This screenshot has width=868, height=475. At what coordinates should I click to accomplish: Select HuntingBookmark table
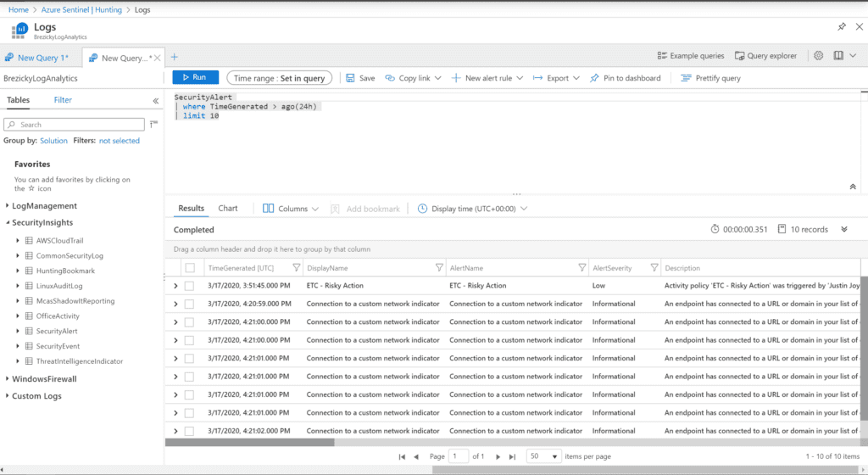click(x=65, y=271)
